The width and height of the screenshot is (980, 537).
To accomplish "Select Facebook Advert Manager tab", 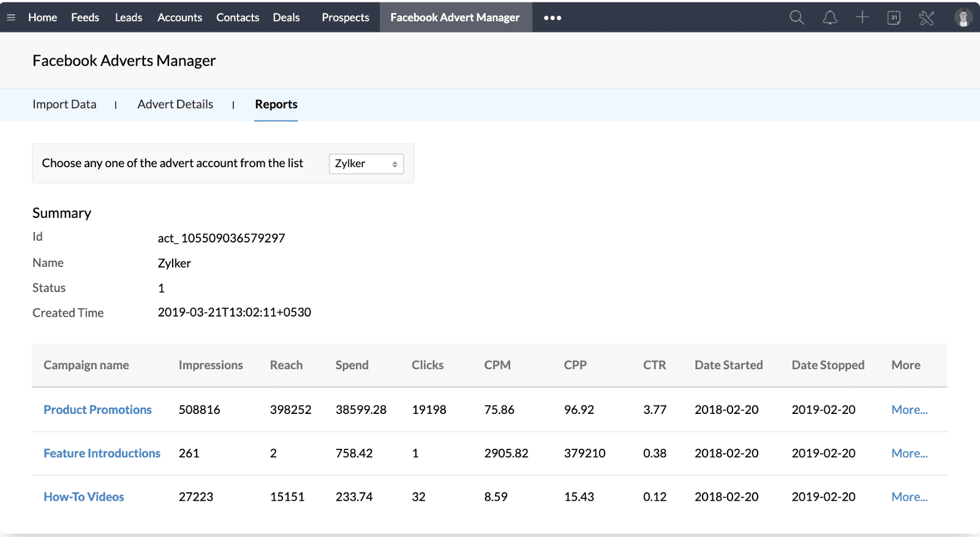I will point(455,18).
